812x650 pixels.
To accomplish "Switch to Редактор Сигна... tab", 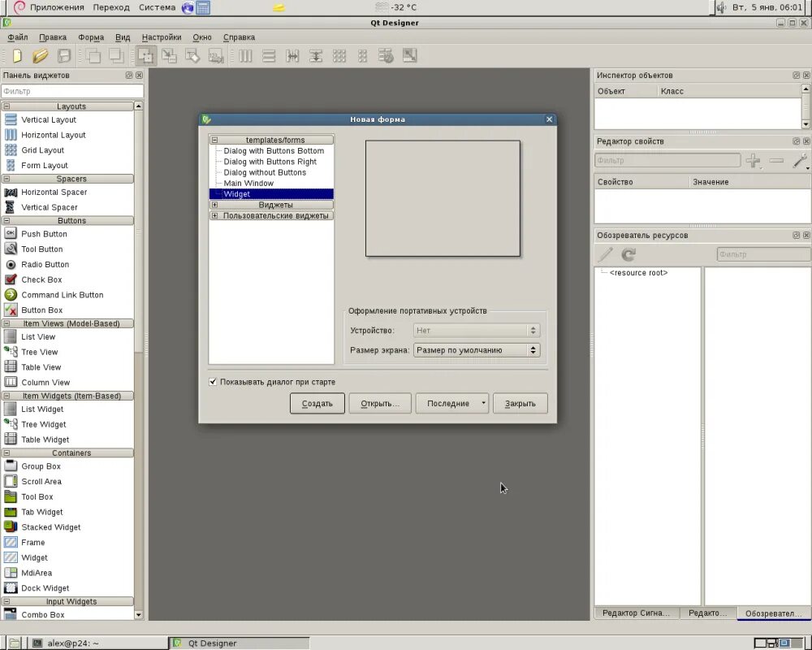I will click(636, 613).
